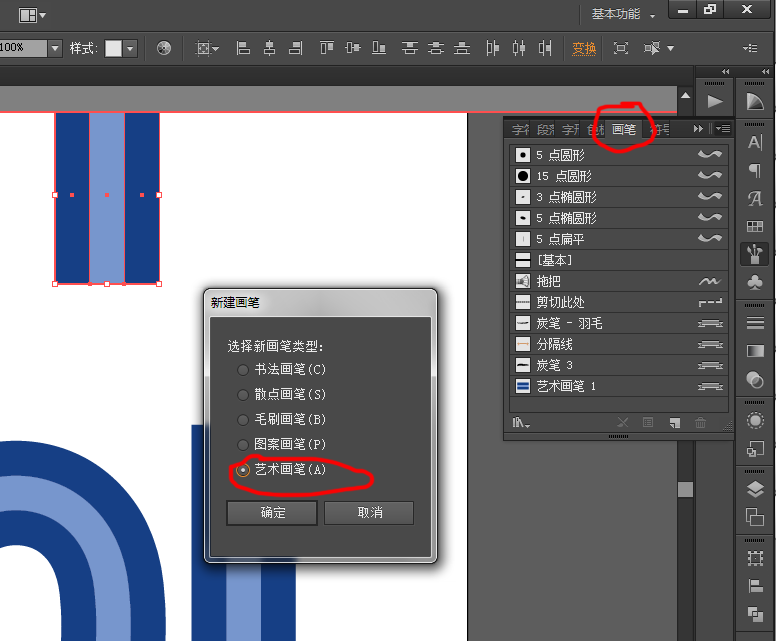Select the 炭笔 - 羽毛 brush row
This screenshot has height=641, width=776.
pyautogui.click(x=619, y=323)
